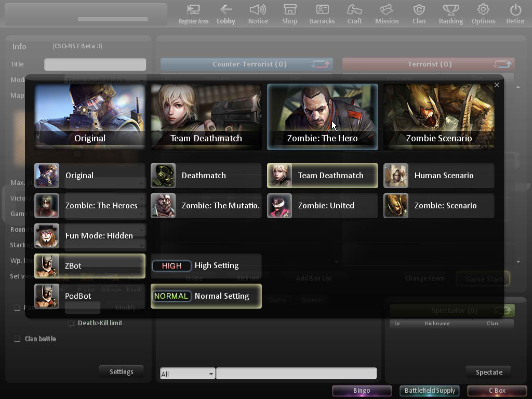Select the Fun Mode: Hidden mask icon

tap(47, 236)
